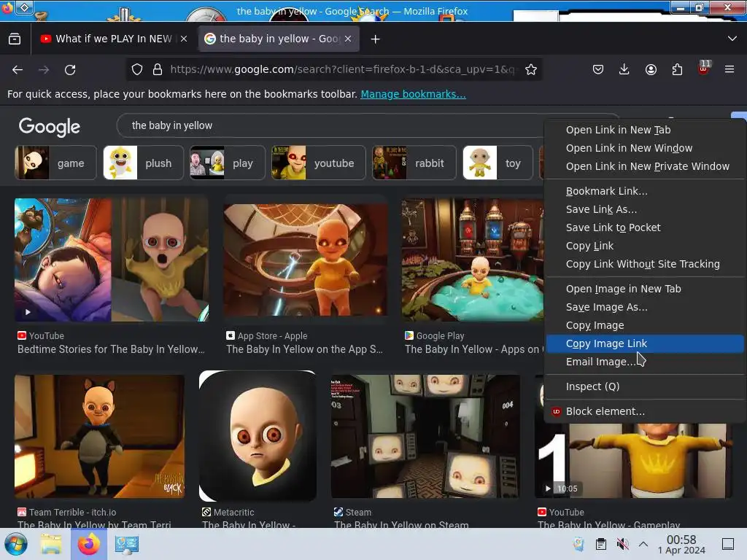Image resolution: width=747 pixels, height=560 pixels.
Task: Choose Email Image… entry
Action: (x=645, y=362)
